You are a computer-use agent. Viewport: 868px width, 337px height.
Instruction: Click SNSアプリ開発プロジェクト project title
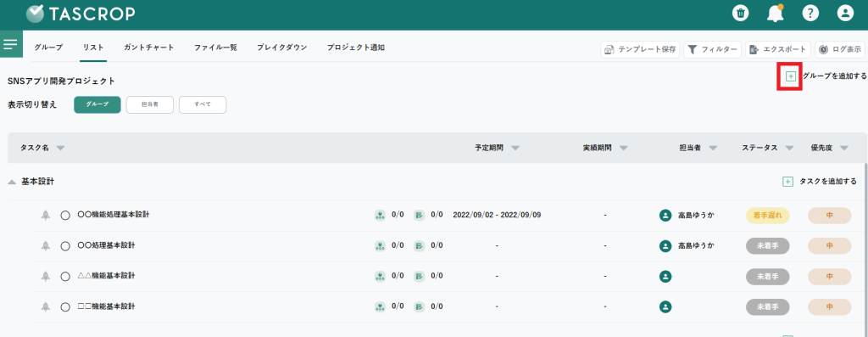click(61, 81)
